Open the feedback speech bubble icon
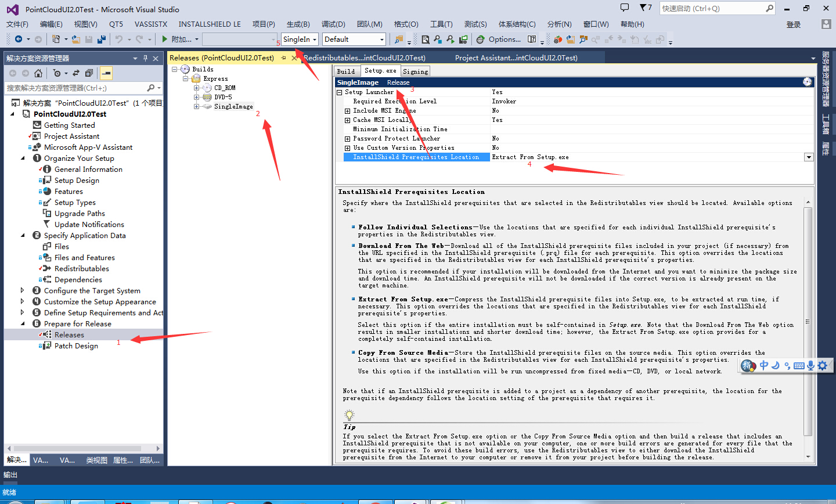This screenshot has width=836, height=504. pos(625,8)
